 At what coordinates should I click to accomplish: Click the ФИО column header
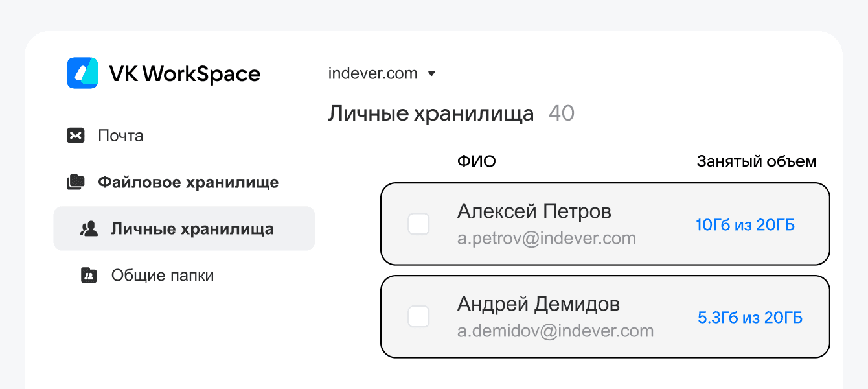tap(476, 161)
